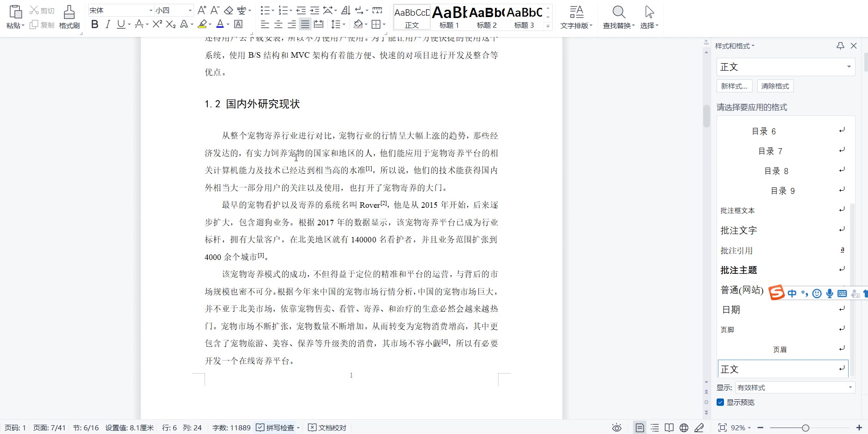Screen dimensions: 868x434
Task: Apply the 正文 style from the ribbon gallery
Action: tap(412, 18)
